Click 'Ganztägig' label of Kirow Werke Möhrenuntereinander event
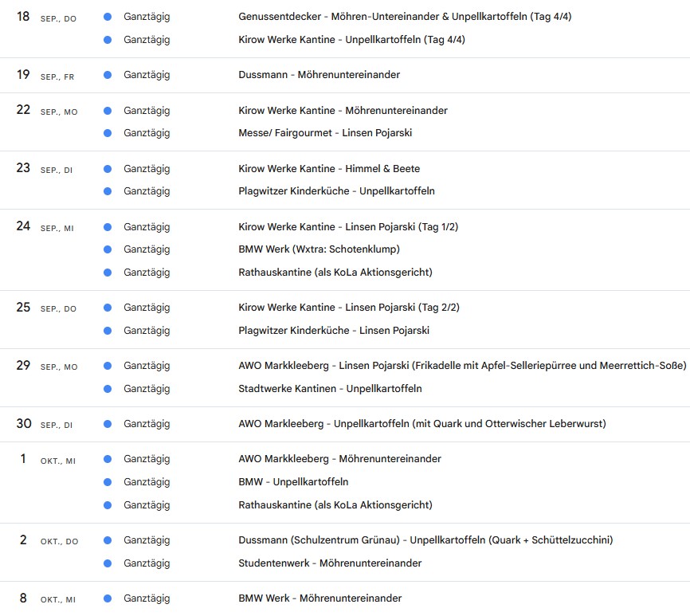Viewport: 690px width, 616px height. click(x=147, y=111)
